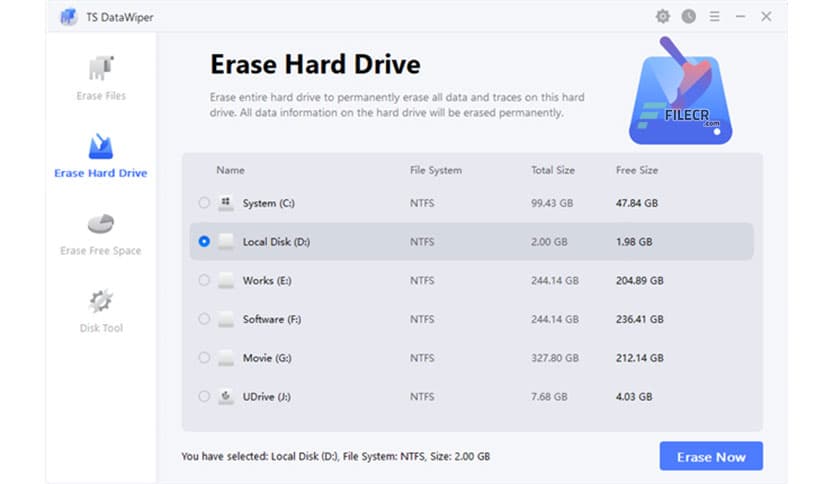
Task: Click the 'You have selected' status text
Action: click(335, 456)
